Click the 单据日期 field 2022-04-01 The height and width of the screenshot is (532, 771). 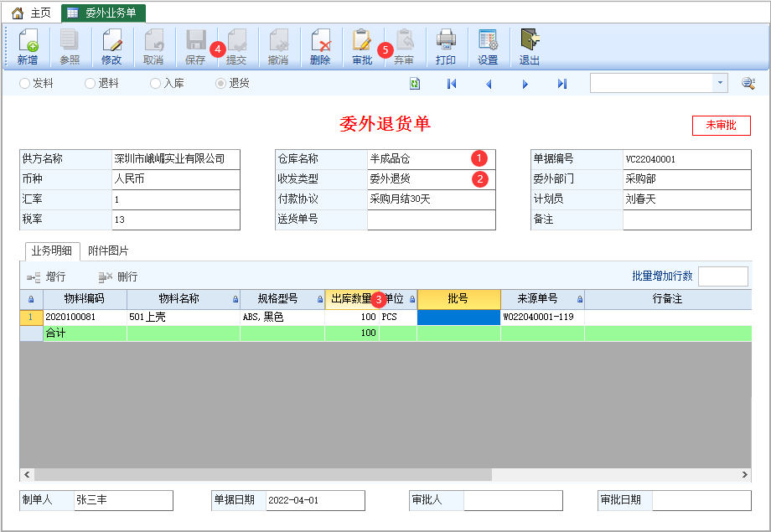click(315, 500)
